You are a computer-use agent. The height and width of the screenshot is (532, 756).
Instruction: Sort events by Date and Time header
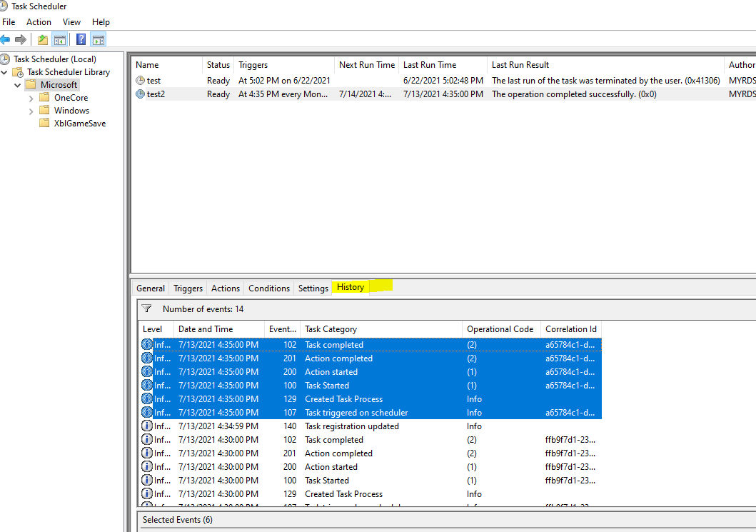pos(219,329)
